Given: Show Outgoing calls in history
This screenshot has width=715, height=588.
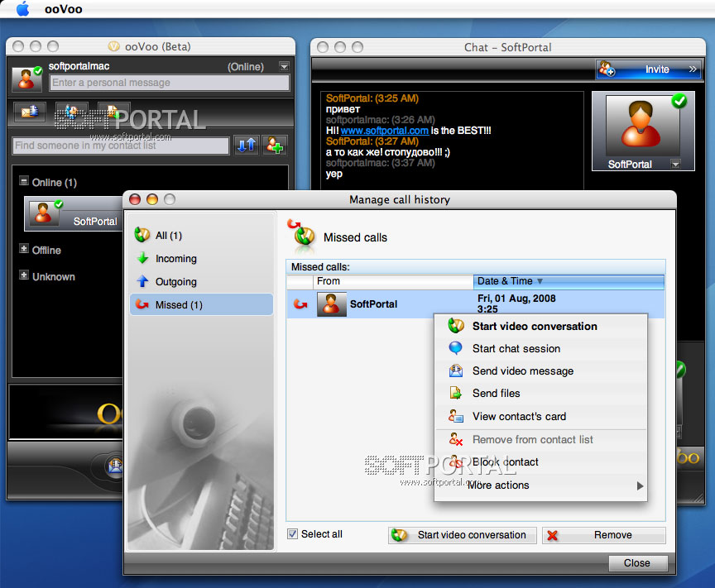Looking at the screenshot, I should (x=200, y=282).
